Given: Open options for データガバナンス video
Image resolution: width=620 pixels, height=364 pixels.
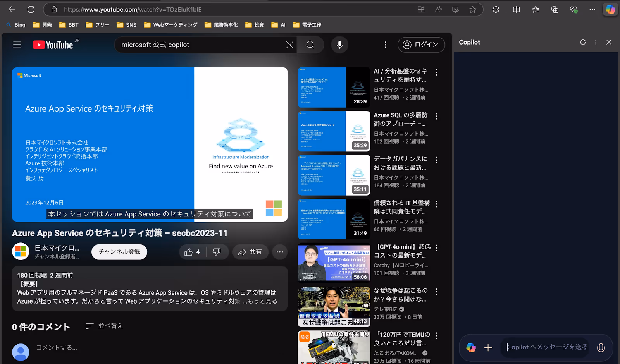Looking at the screenshot, I should click(436, 160).
